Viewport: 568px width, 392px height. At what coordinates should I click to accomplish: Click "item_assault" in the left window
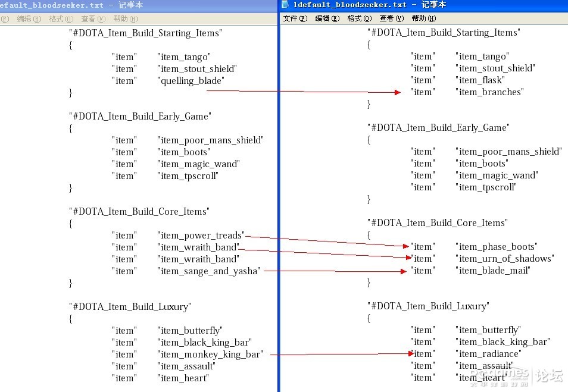click(186, 366)
